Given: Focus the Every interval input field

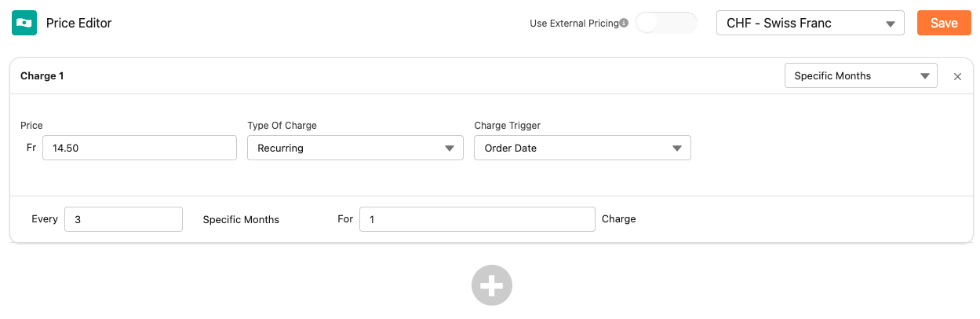Looking at the screenshot, I should (123, 219).
